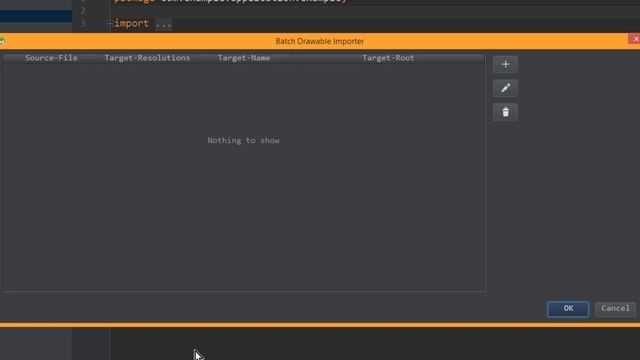
Task: Confirm the dialog with the OK button
Action: pos(568,309)
